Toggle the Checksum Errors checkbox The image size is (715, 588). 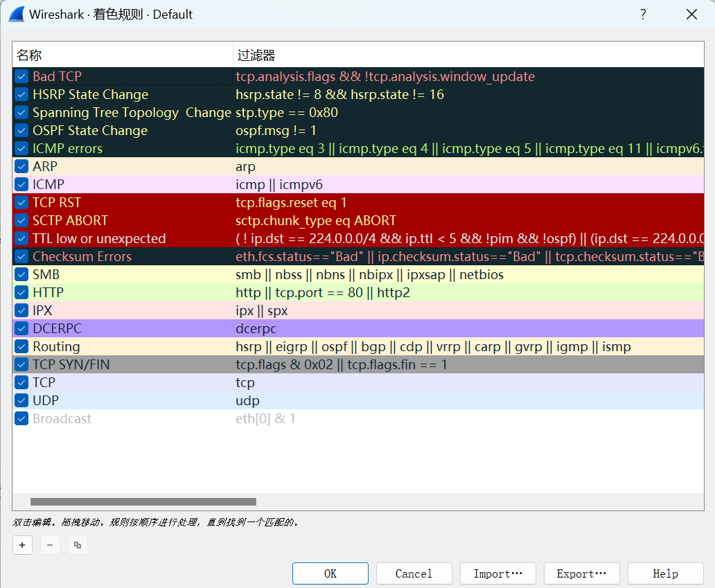[x=21, y=256]
